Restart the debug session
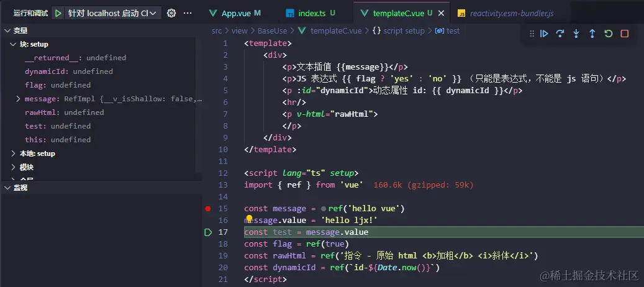 [x=608, y=34]
